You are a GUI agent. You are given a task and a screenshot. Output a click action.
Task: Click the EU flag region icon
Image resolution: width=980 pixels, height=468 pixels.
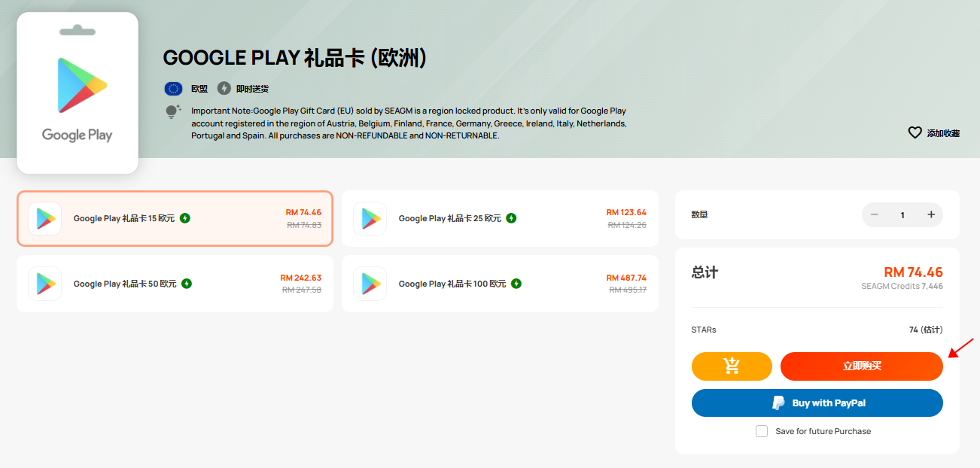[173, 89]
